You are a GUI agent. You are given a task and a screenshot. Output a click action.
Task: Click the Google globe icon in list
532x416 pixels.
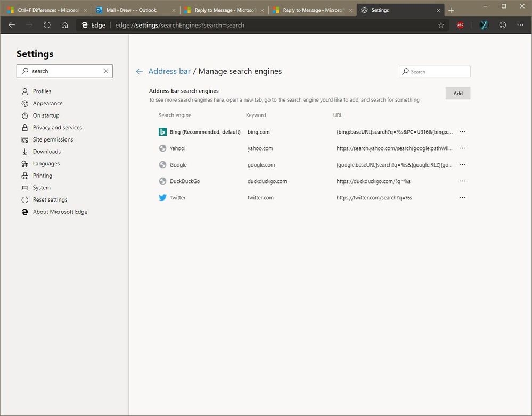pyautogui.click(x=162, y=165)
